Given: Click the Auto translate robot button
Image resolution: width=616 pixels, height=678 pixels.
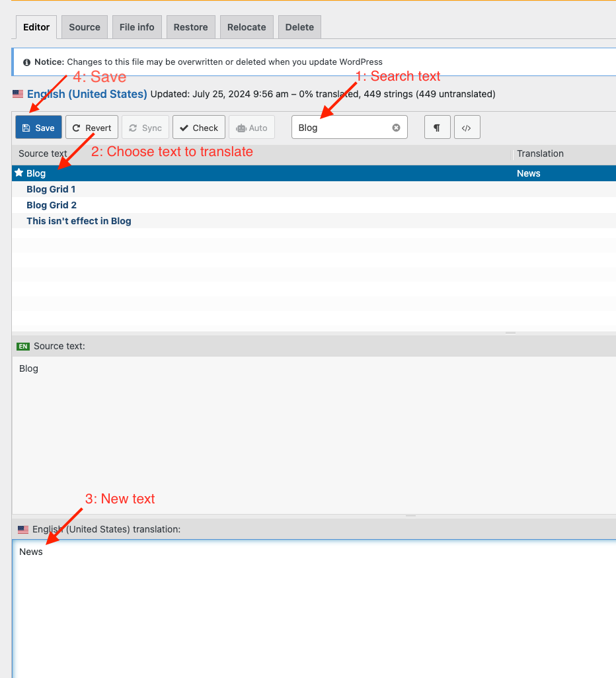Looking at the screenshot, I should pos(251,128).
